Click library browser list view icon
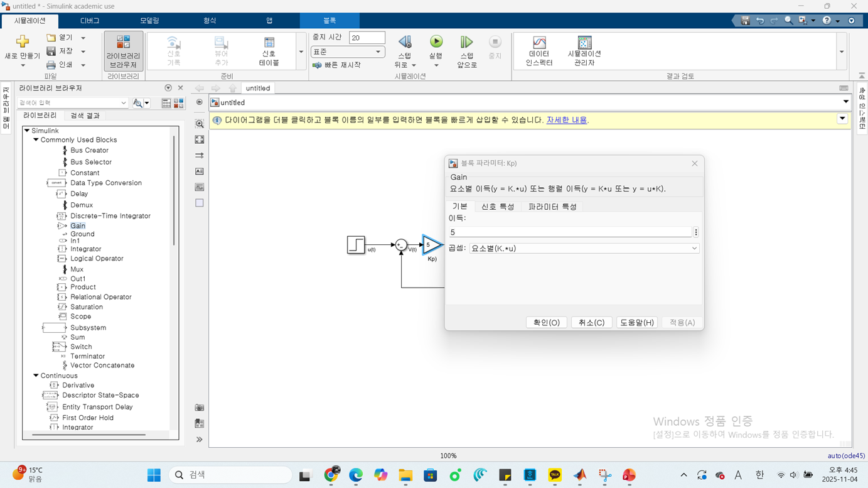The width and height of the screenshot is (868, 488). pyautogui.click(x=166, y=103)
